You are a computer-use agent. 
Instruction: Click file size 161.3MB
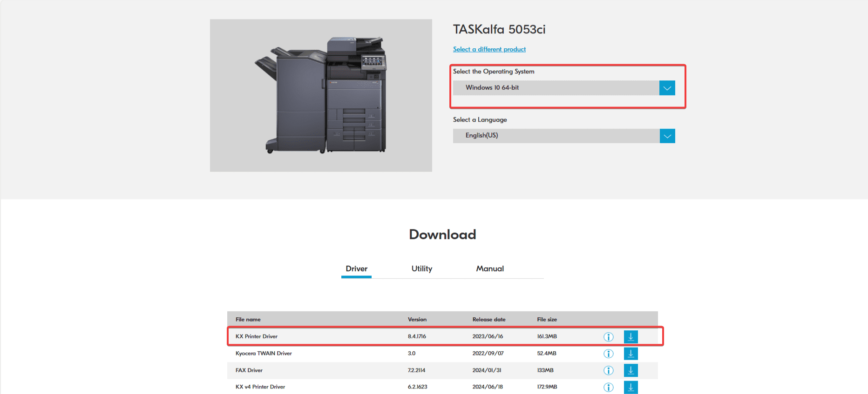[x=547, y=336]
